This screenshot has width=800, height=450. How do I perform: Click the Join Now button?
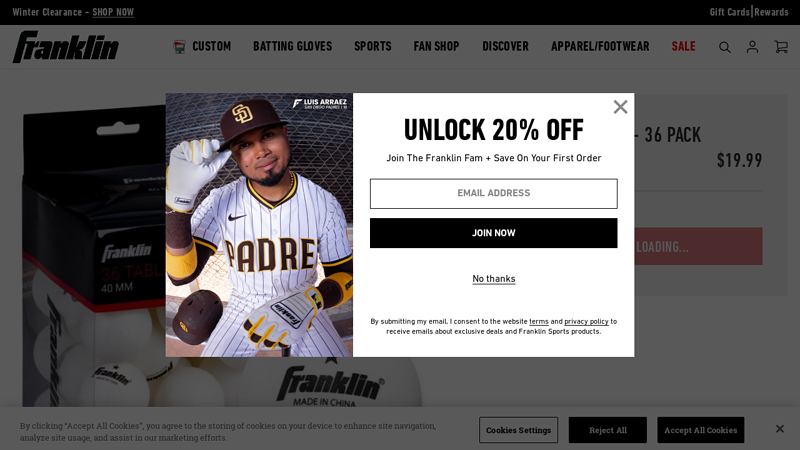pos(493,233)
